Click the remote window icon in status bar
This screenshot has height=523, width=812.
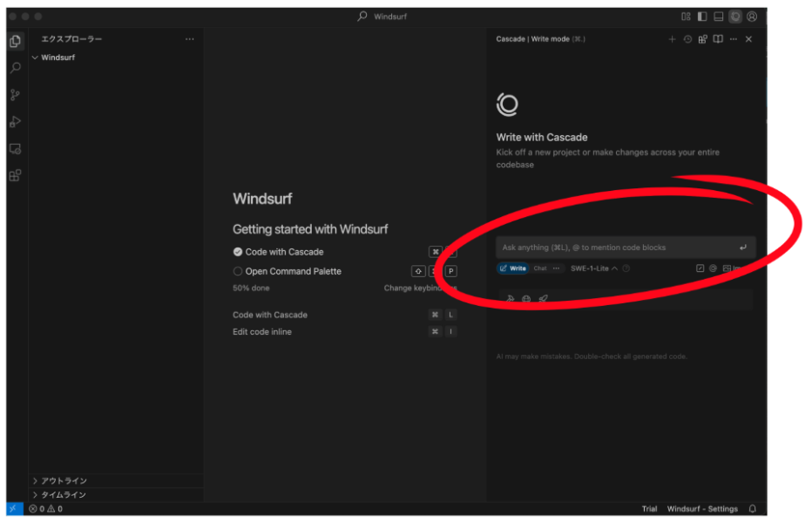coord(14,509)
